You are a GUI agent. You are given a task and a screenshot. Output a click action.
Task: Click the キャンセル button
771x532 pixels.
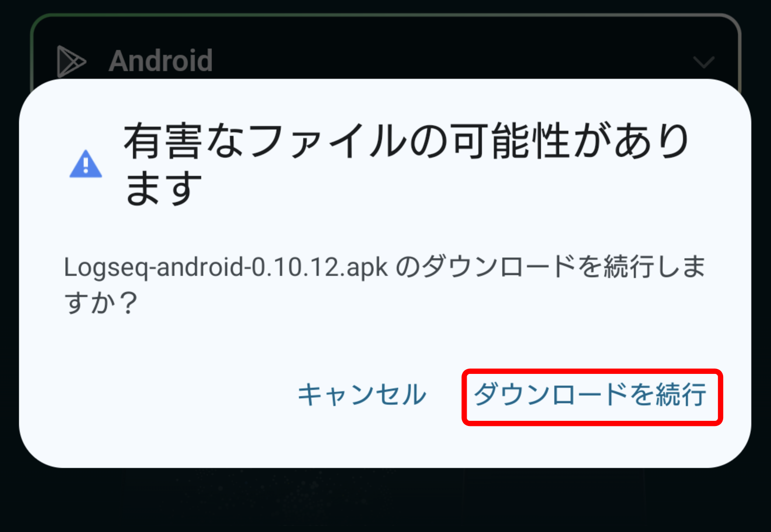tap(362, 394)
